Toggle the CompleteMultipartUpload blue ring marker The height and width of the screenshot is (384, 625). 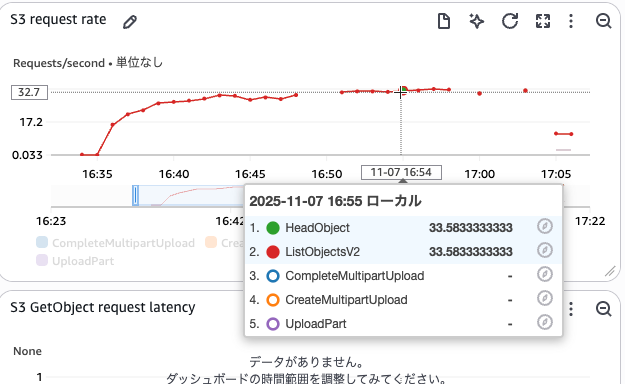273,276
